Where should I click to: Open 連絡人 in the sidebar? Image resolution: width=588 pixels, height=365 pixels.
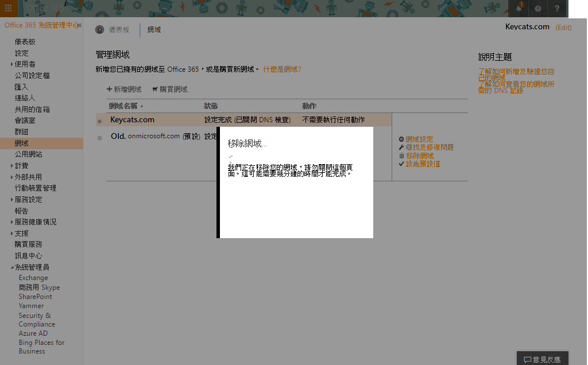tap(25, 98)
